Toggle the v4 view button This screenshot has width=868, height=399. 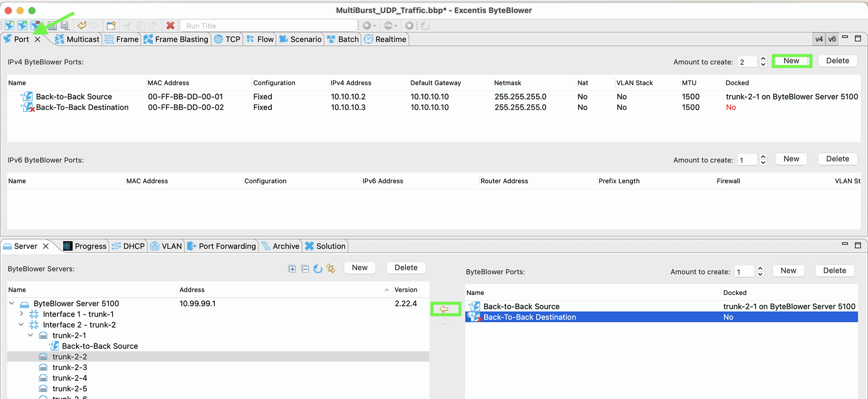pos(819,39)
